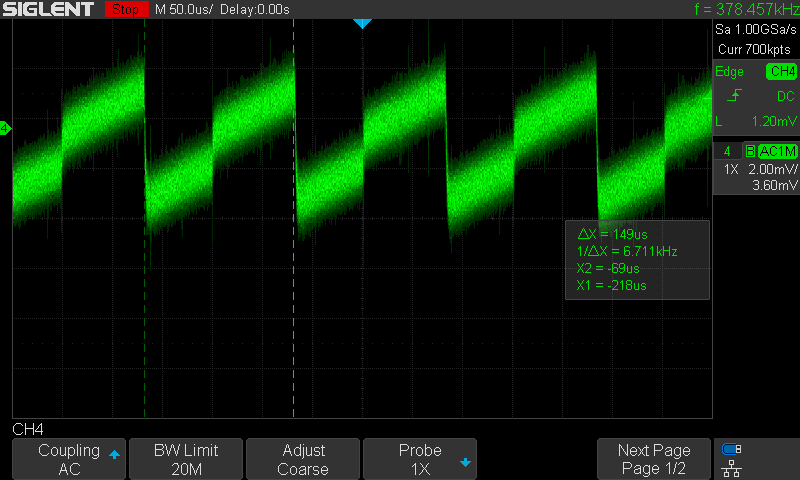
Task: Click the up arrow on Coupling softkey
Action: pos(114,454)
